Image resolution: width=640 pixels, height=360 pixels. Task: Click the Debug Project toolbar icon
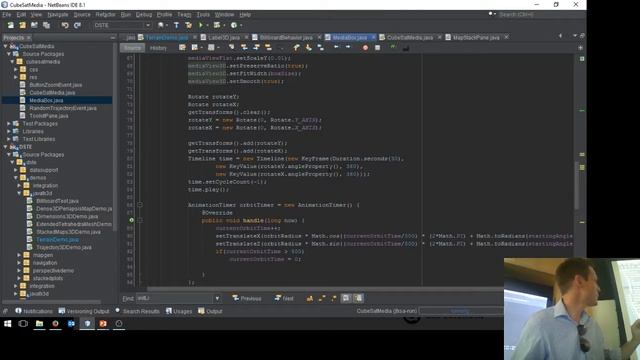coord(217,25)
